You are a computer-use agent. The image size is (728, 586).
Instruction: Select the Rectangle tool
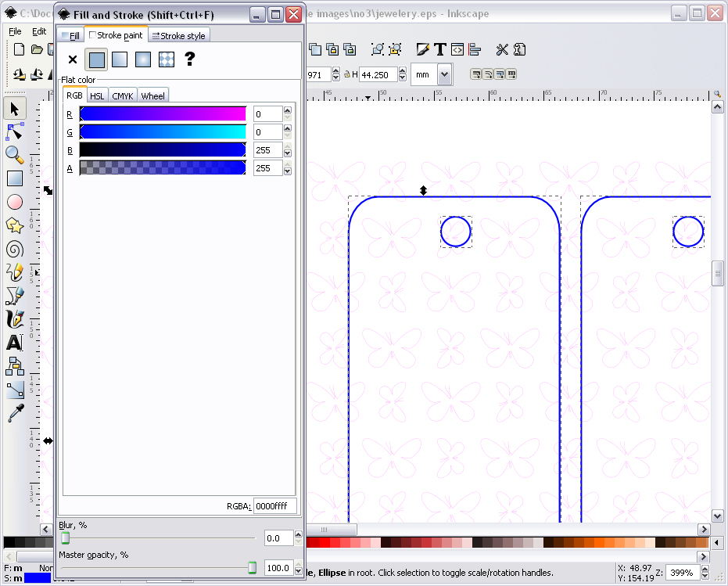click(x=15, y=178)
